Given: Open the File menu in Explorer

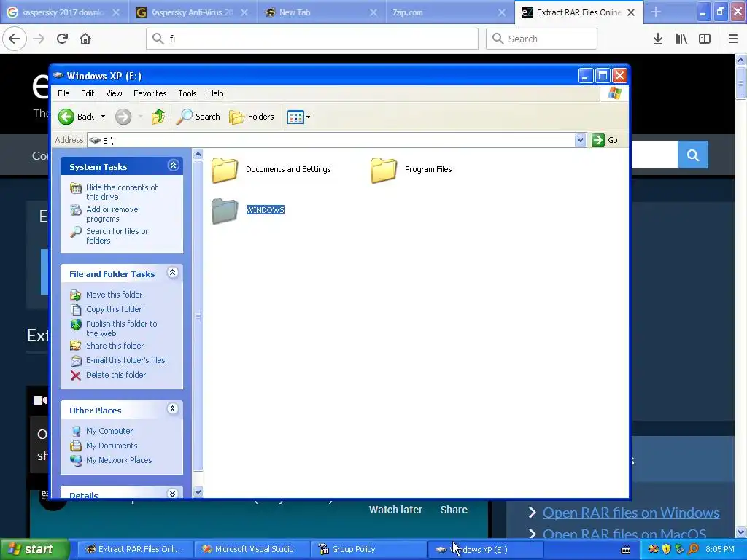Looking at the screenshot, I should pyautogui.click(x=63, y=93).
